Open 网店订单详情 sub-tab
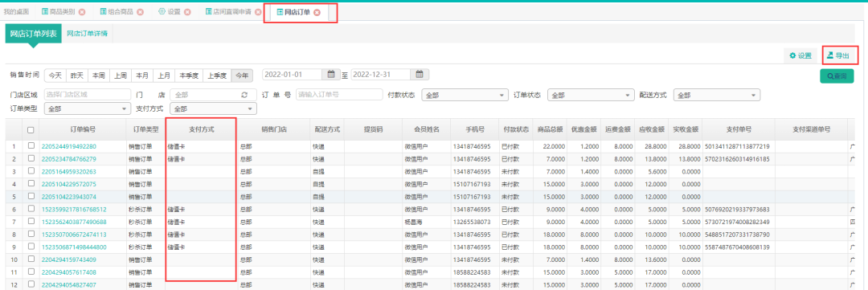The height and width of the screenshot is (290, 868). click(87, 34)
